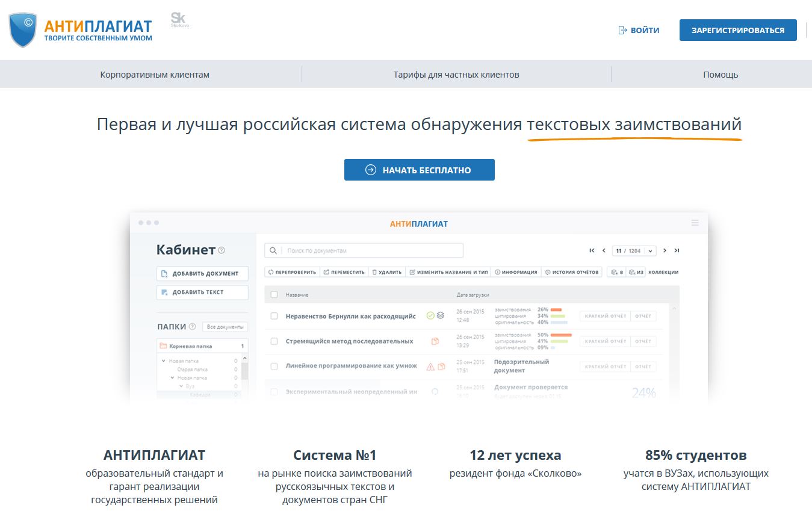Image resolution: width=812 pixels, height=514 pixels.
Task: Click the circled arrow icon in НАЧАТЬ БЕСПЛАТНО
Action: [371, 170]
